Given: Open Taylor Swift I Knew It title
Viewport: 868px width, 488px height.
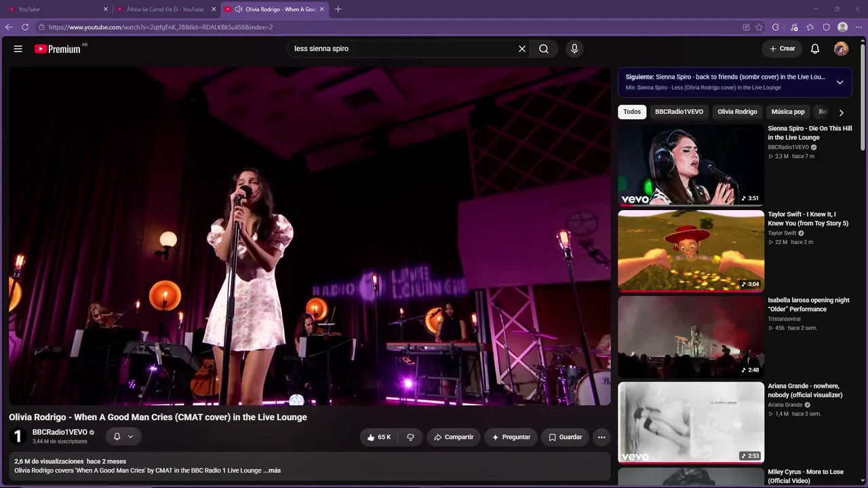Looking at the screenshot, I should [x=808, y=219].
